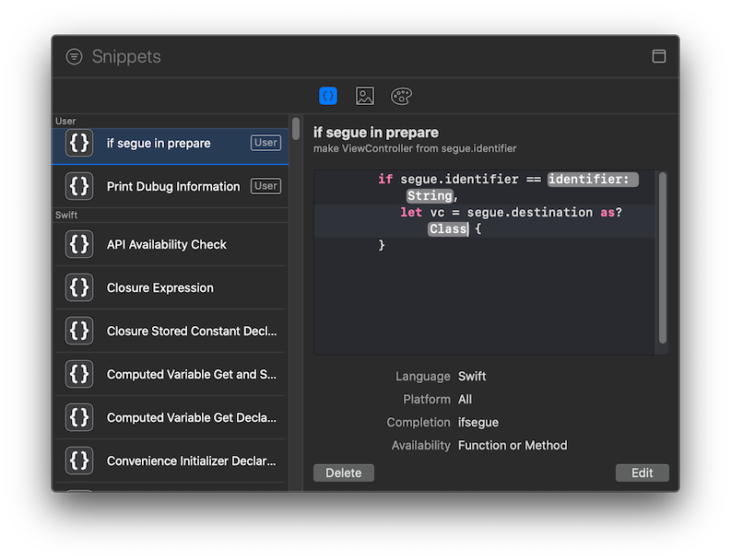Click braces icon of 'if segue in prepare'
This screenshot has width=731, height=560.
(79, 143)
